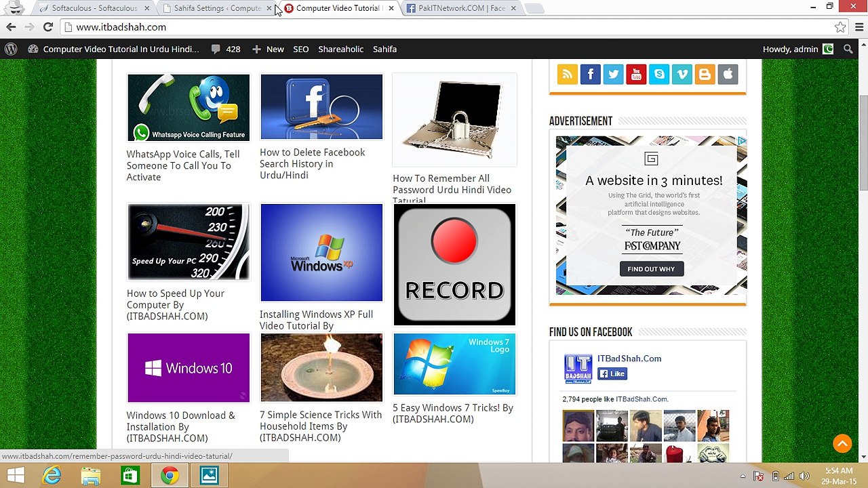Open the SEO admin bar menu

(x=301, y=49)
